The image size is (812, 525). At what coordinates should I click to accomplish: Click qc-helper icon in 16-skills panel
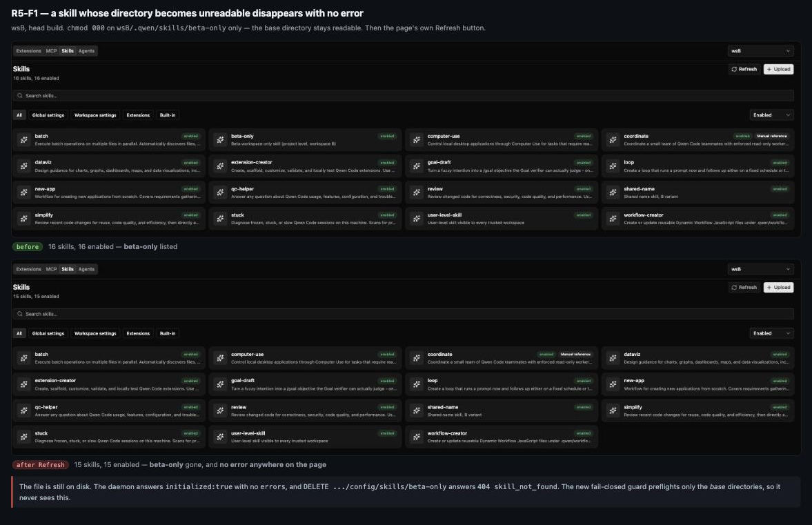220,192
